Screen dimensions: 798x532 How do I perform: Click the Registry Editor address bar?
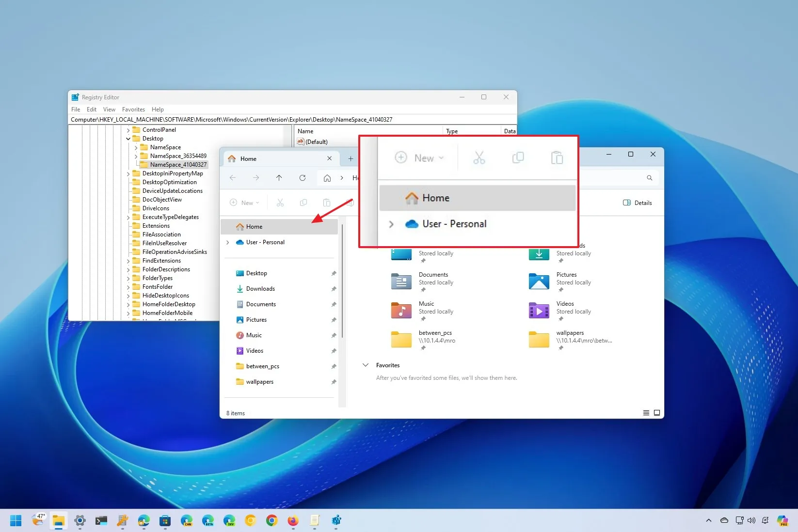coord(291,119)
